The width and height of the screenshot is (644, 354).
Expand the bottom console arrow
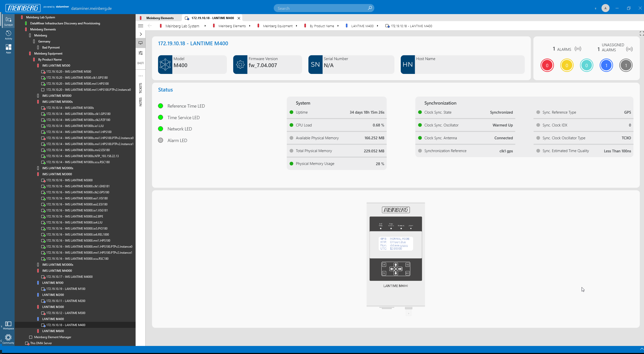tap(641, 349)
